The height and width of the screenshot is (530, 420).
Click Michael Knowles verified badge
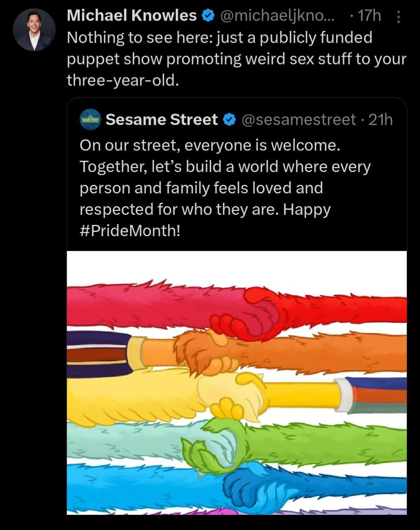coord(208,16)
